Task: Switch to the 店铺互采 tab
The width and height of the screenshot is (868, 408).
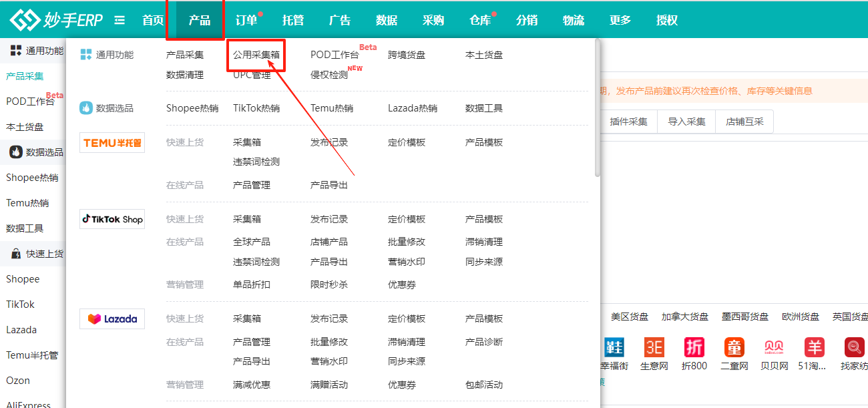Action: pos(744,122)
